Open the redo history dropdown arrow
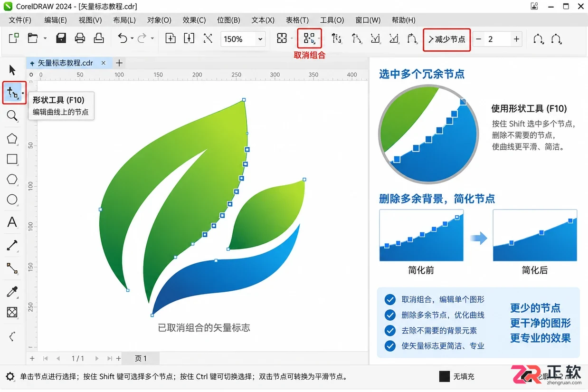588x392 pixels. (152, 38)
